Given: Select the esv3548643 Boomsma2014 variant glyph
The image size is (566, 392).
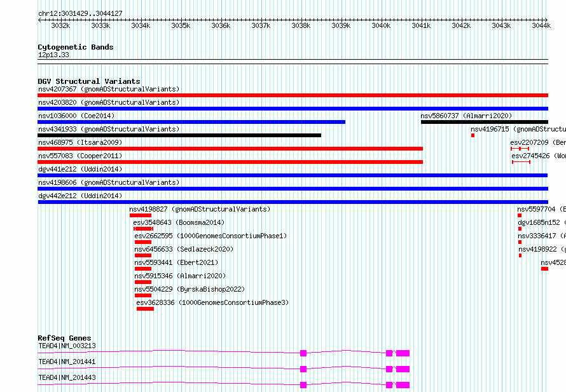Looking at the screenshot, I should pyautogui.click(x=143, y=229).
